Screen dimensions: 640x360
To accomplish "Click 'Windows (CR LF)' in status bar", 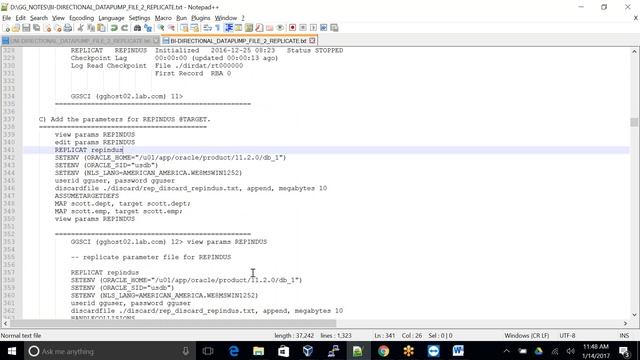I will pyautogui.click(x=527, y=336).
